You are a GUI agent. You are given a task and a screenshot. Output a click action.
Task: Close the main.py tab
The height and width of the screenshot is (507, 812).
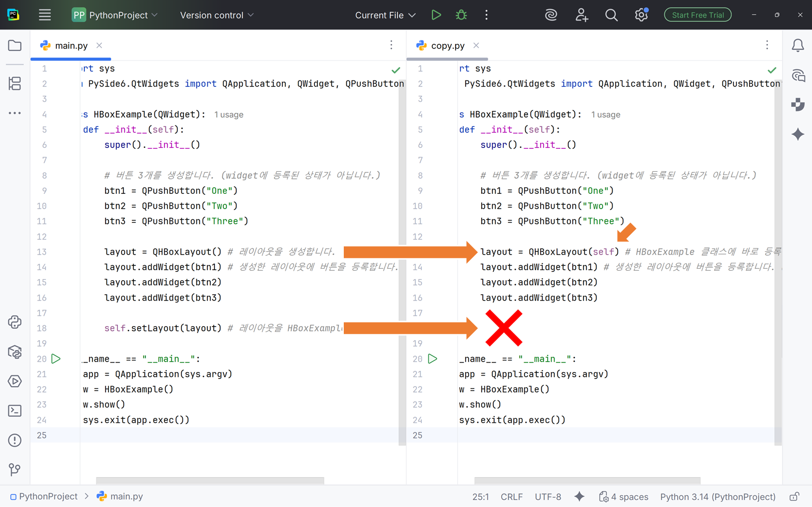tap(99, 45)
